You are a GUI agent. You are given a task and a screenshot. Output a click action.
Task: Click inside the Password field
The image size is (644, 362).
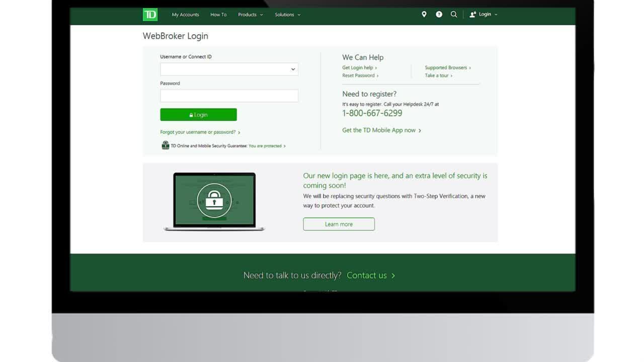[229, 96]
